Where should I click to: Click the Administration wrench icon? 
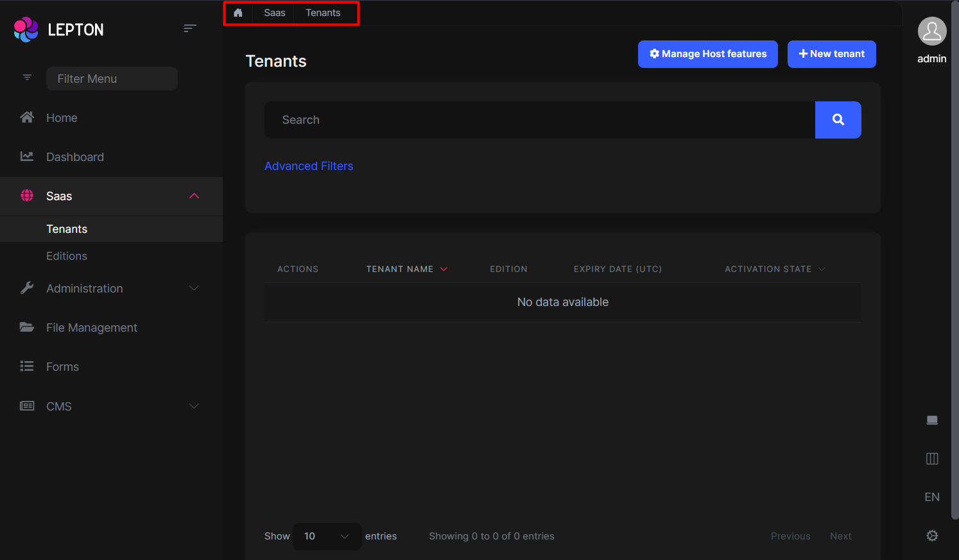[x=27, y=288]
